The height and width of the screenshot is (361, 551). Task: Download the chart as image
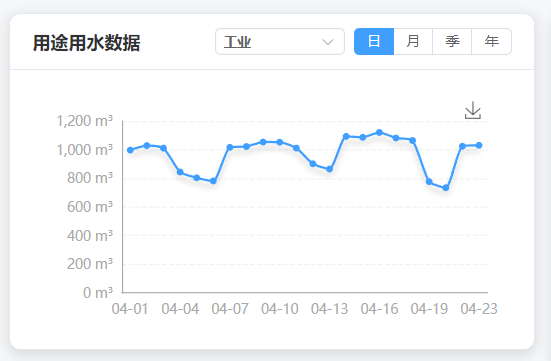click(473, 110)
